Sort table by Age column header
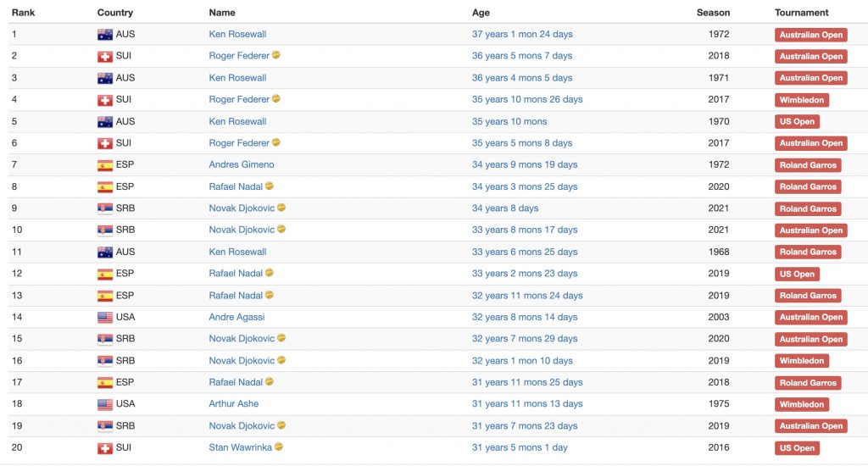The height and width of the screenshot is (466, 868). 481,13
